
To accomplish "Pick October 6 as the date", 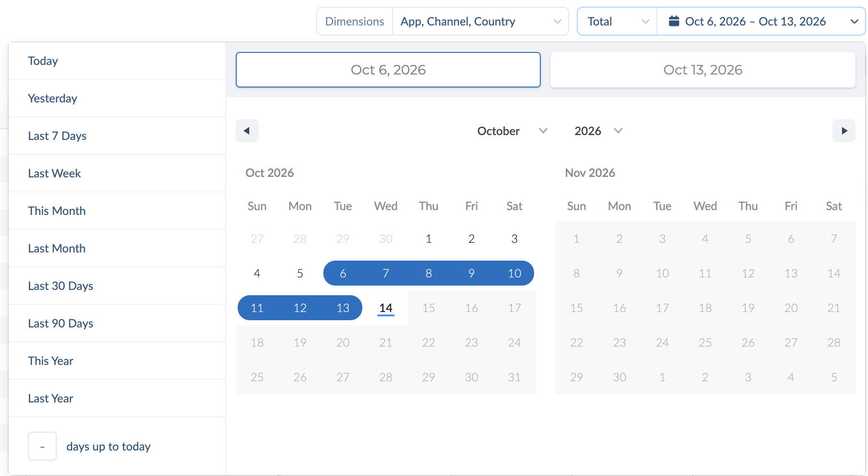I will point(343,273).
